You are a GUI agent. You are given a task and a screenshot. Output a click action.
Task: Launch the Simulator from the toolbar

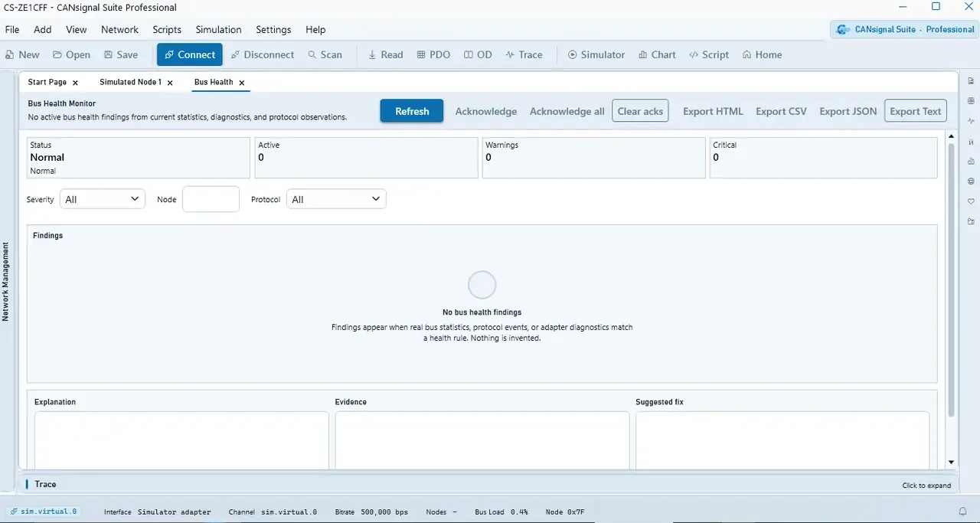click(596, 54)
